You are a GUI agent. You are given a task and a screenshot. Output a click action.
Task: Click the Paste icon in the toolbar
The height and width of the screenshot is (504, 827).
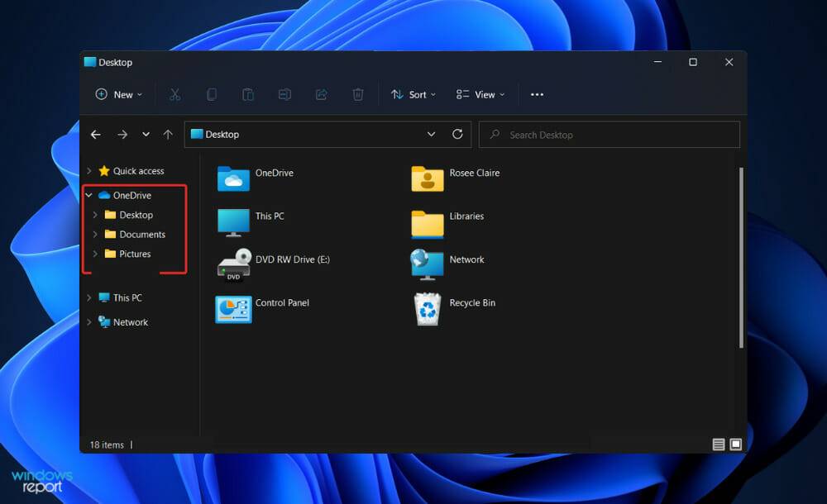(x=248, y=94)
